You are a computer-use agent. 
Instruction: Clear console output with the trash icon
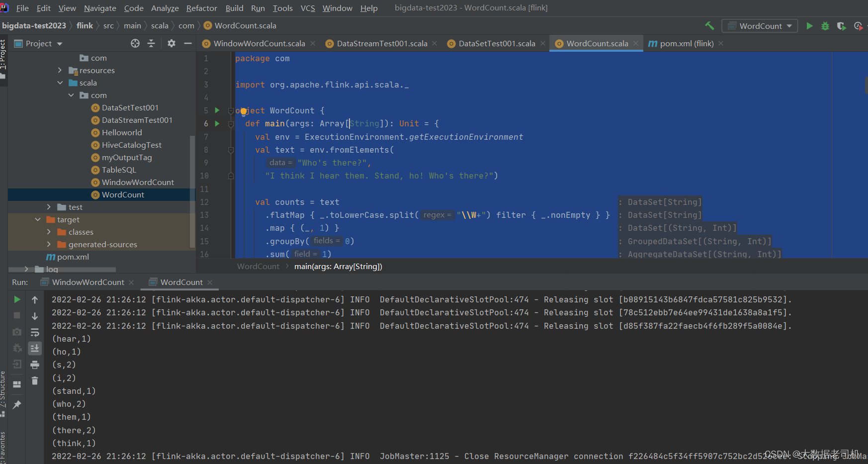point(35,381)
